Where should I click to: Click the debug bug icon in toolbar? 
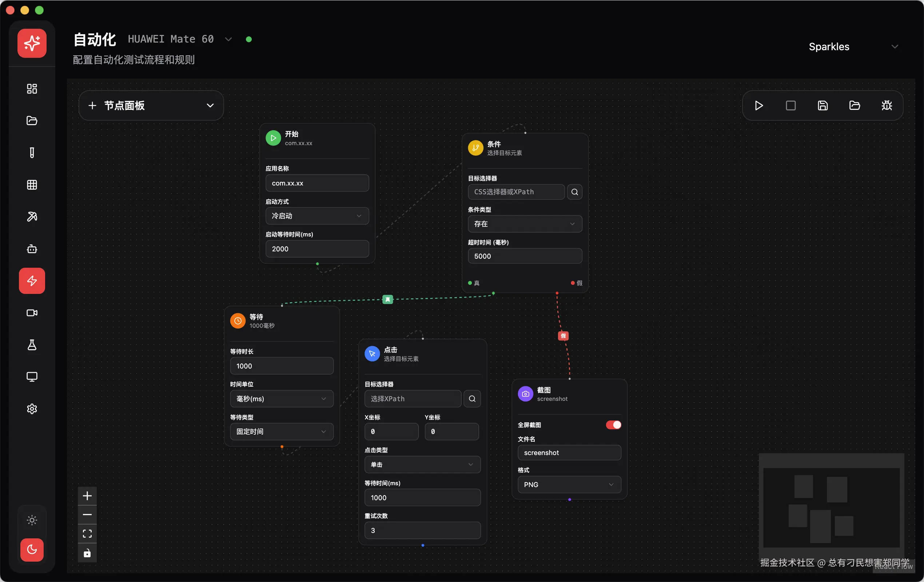coord(887,105)
